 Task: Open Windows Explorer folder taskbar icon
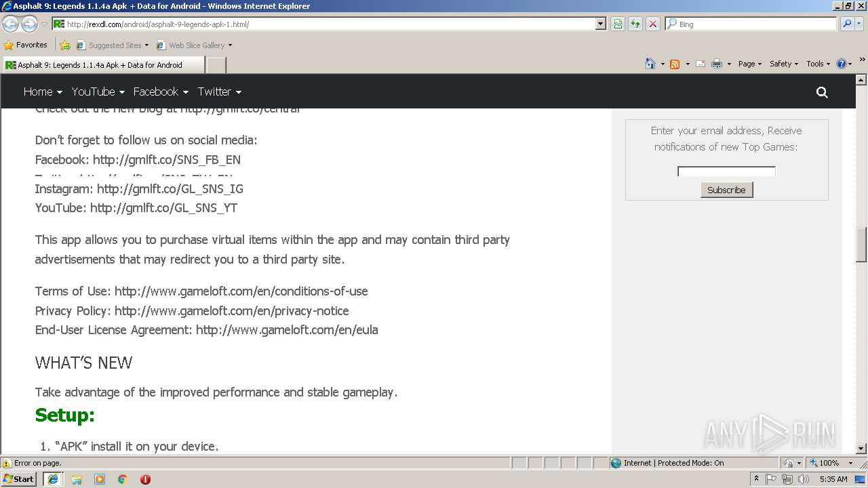point(77,479)
